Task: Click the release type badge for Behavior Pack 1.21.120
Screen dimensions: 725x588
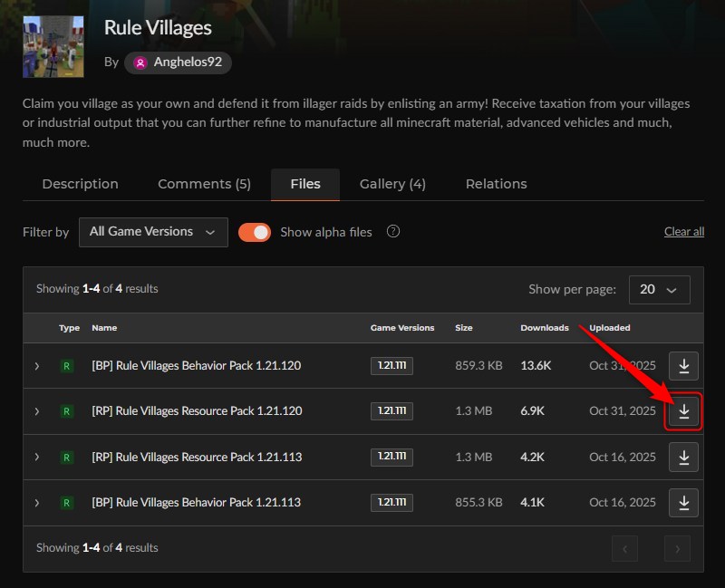Action: 66,366
